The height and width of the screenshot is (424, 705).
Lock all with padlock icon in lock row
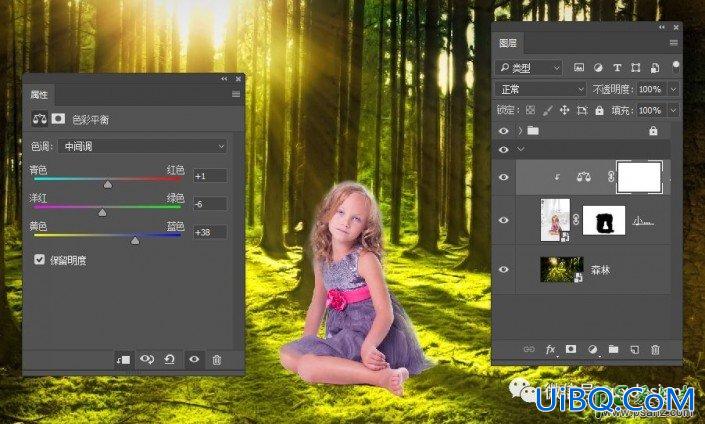click(599, 110)
